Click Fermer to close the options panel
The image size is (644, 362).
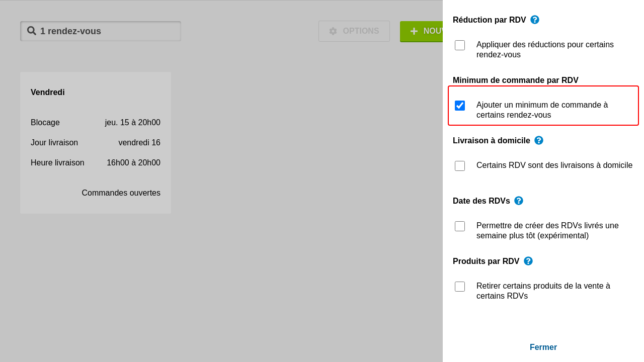[x=543, y=347]
